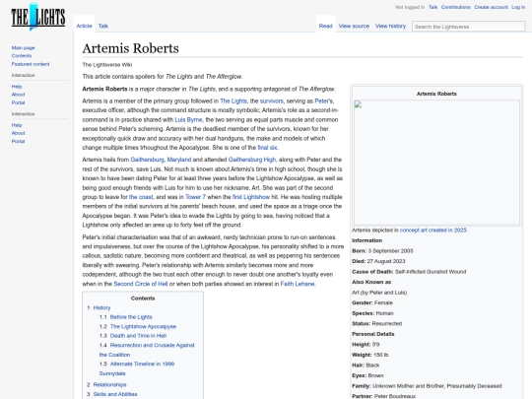Click the Status: Resurrected entry
The width and height of the screenshot is (532, 399).
pos(377,324)
